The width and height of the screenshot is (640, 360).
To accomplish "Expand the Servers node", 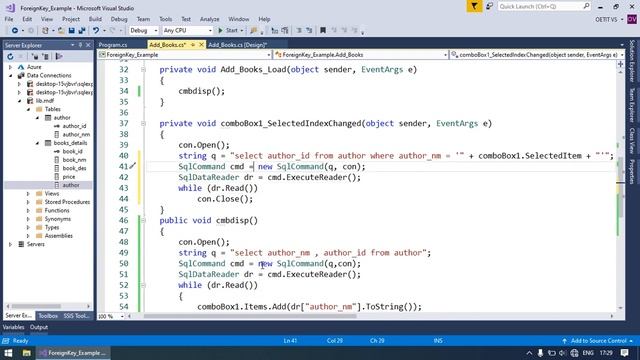I will tap(11, 244).
